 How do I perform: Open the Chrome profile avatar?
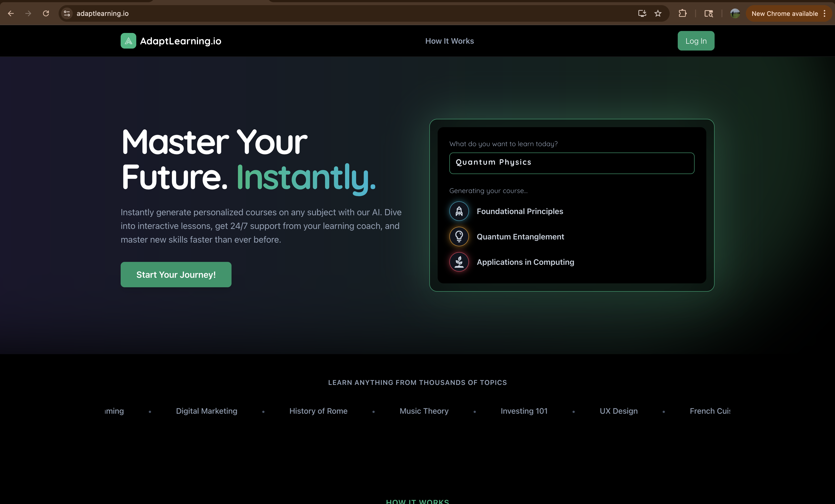[x=735, y=14]
